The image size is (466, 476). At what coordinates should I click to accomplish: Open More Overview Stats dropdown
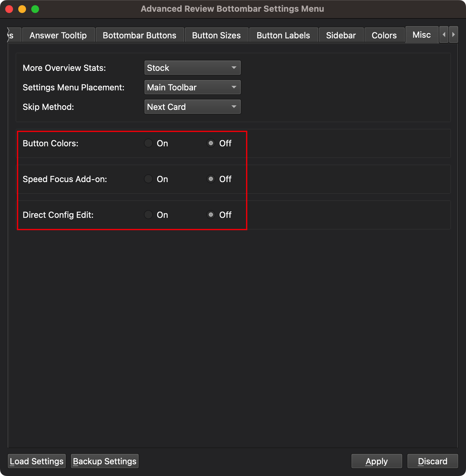[192, 68]
